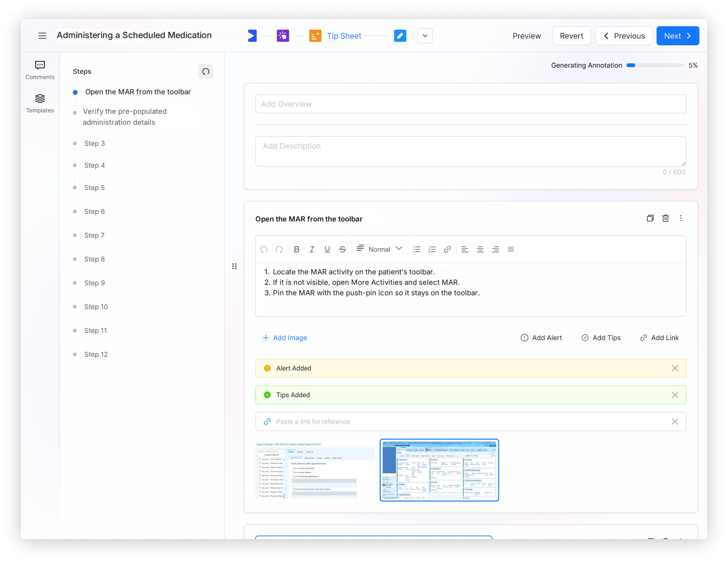Toggle underline formatting

coord(327,249)
